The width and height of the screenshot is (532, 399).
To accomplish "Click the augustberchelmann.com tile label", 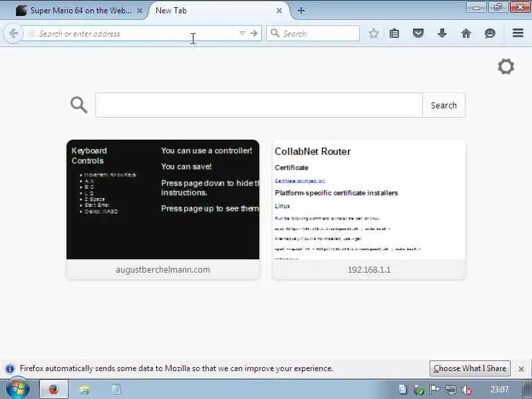I will 163,270.
